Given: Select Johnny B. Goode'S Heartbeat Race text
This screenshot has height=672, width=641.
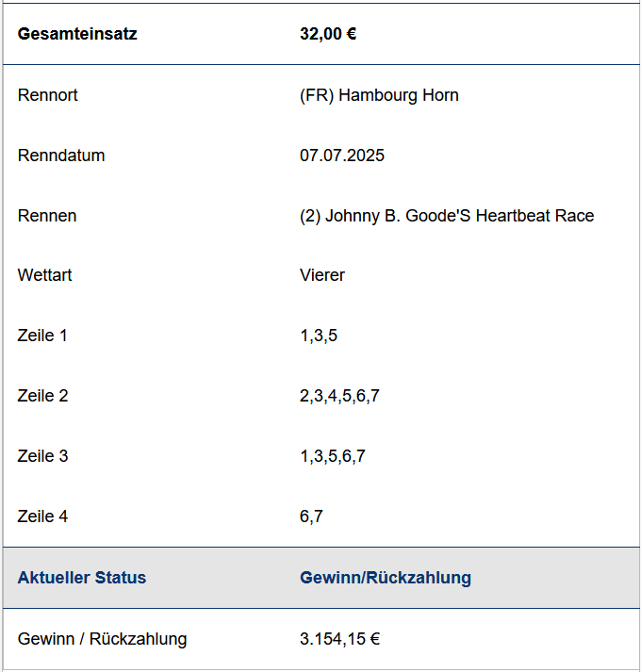Looking at the screenshot, I should coord(460,216).
